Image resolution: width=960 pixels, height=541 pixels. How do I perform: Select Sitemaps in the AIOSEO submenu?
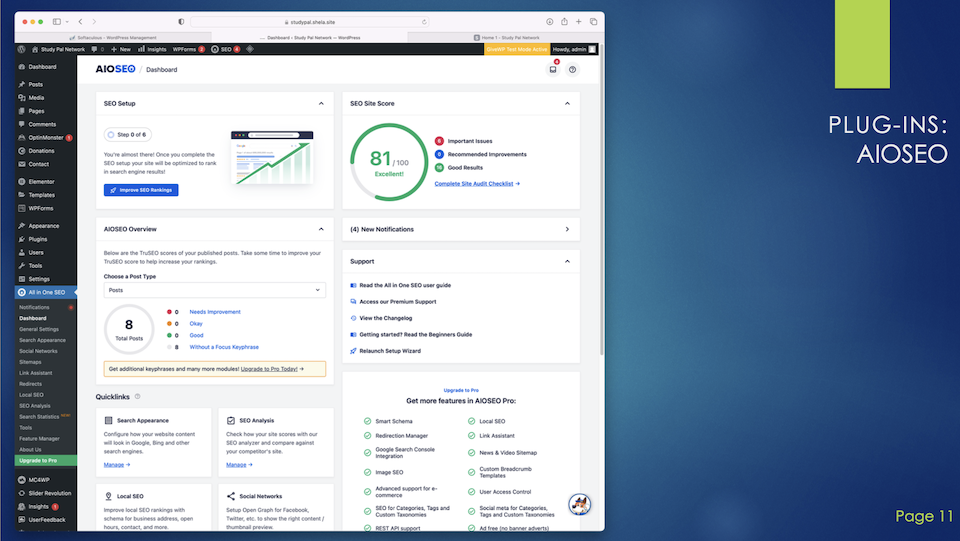(x=30, y=362)
